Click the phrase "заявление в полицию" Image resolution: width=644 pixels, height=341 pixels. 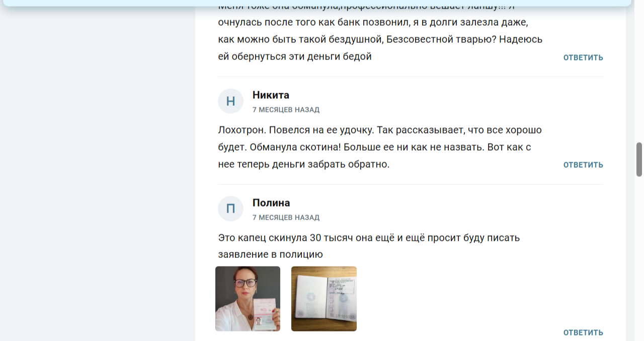tap(270, 254)
